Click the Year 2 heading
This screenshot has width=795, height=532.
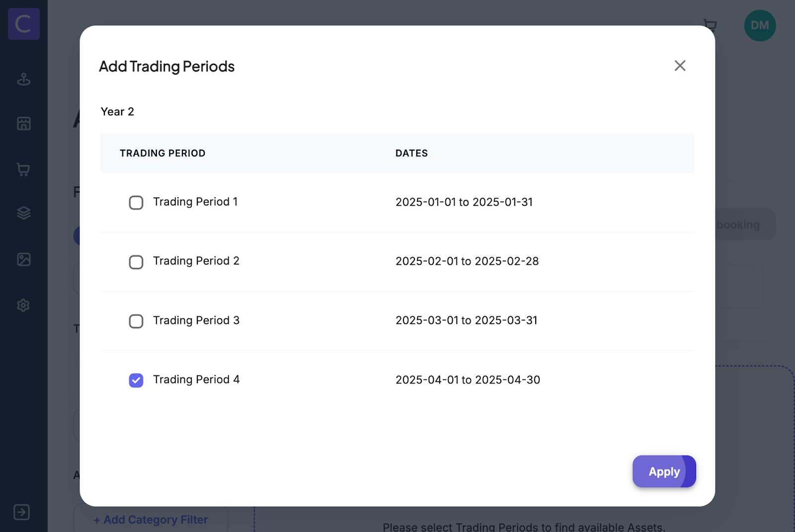(117, 112)
